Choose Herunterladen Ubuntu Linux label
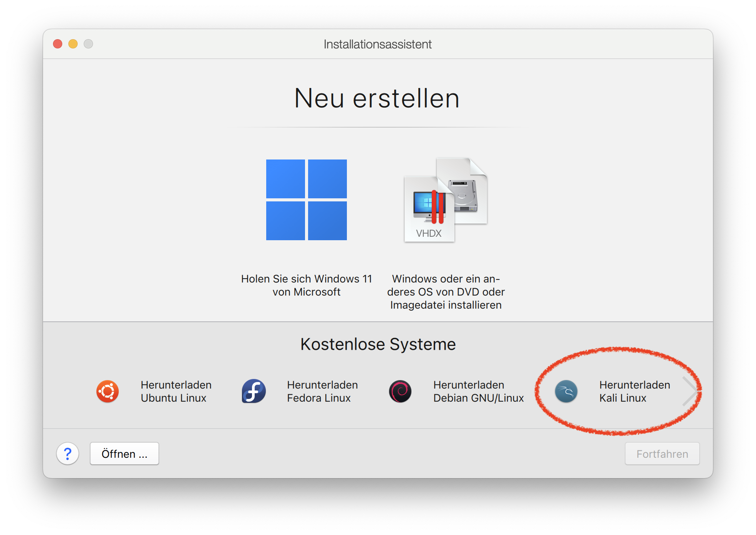The image size is (756, 535). pyautogui.click(x=176, y=391)
